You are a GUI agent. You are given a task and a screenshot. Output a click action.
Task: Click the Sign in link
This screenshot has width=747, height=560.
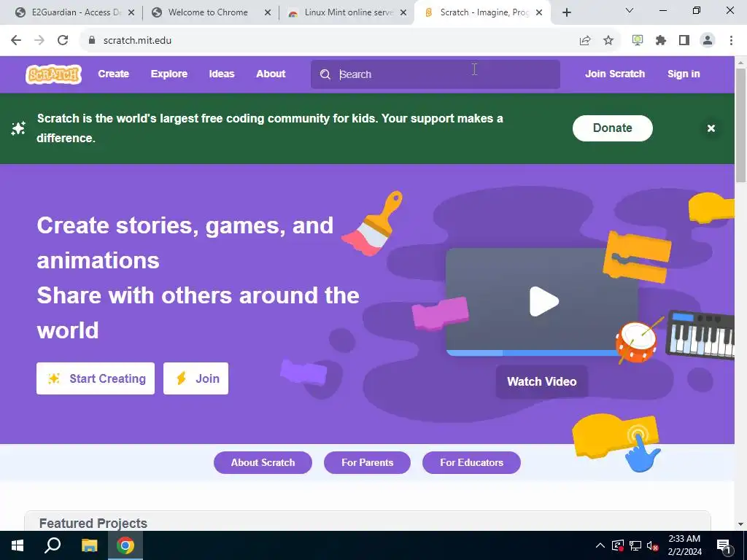pyautogui.click(x=683, y=74)
